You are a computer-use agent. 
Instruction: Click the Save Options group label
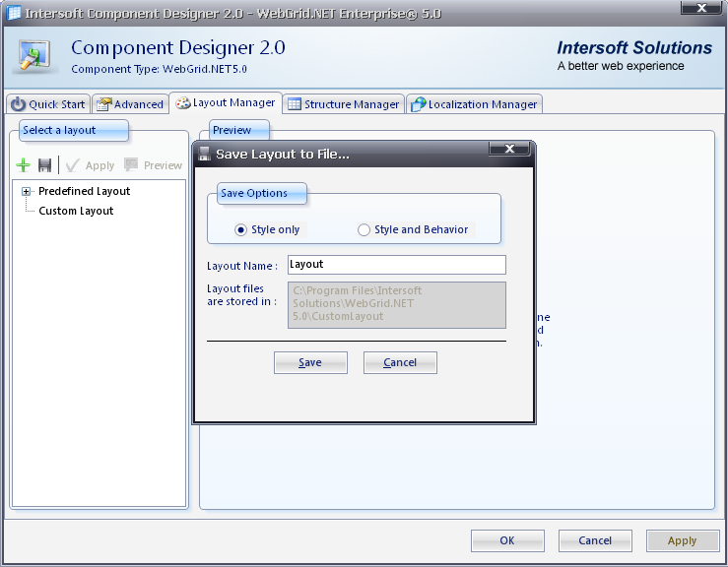[262, 193]
